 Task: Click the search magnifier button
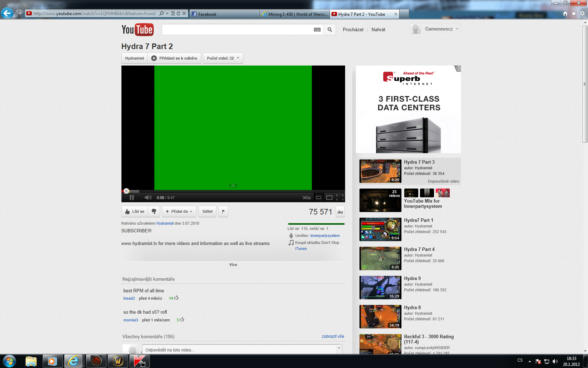coord(330,30)
